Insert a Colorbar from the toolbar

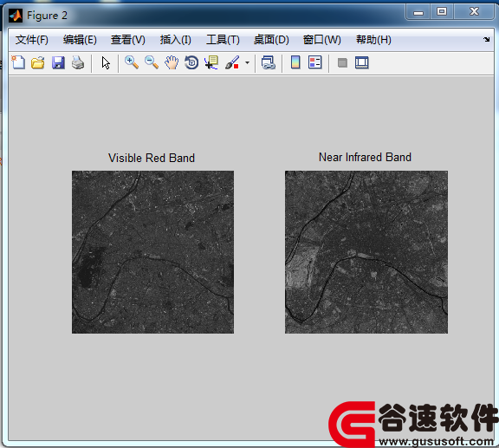coord(295,62)
